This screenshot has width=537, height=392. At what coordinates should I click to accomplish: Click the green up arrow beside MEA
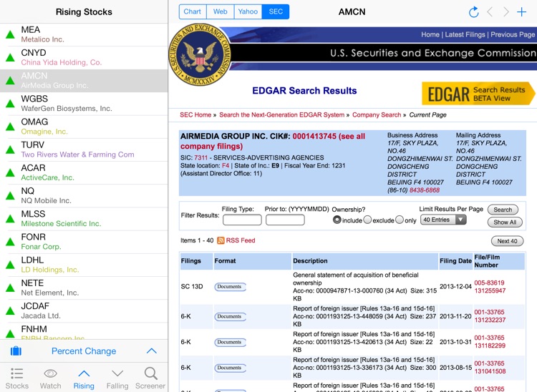(x=10, y=34)
